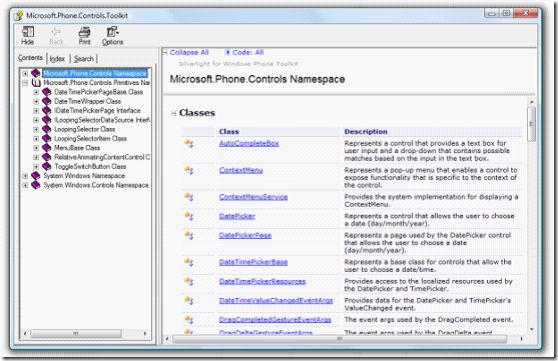The height and width of the screenshot is (361, 558).
Task: Collapse the Microsoft.Phone.Controls.Primitives namespace node
Action: [25, 83]
